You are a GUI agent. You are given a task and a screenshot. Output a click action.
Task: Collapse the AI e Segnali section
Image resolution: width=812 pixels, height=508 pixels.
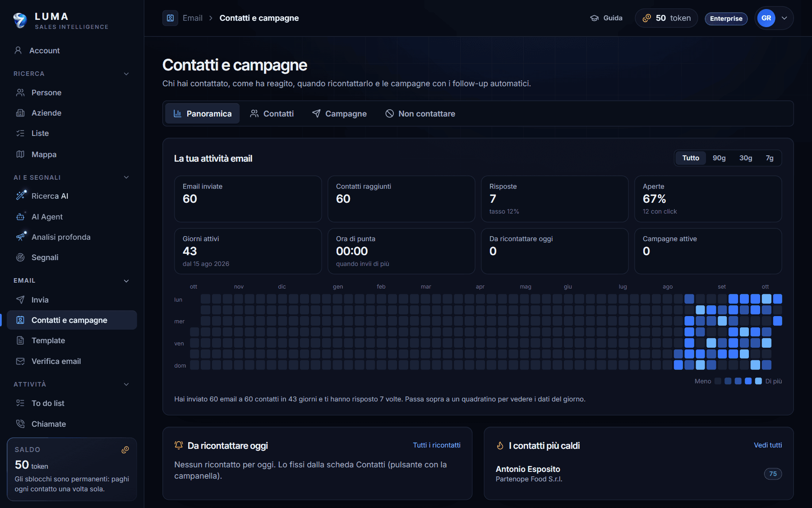tap(126, 177)
